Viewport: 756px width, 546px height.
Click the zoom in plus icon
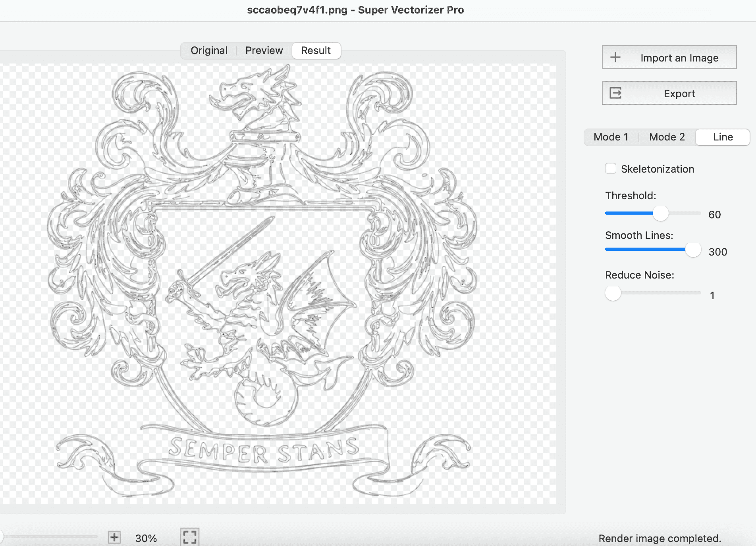[x=114, y=537]
